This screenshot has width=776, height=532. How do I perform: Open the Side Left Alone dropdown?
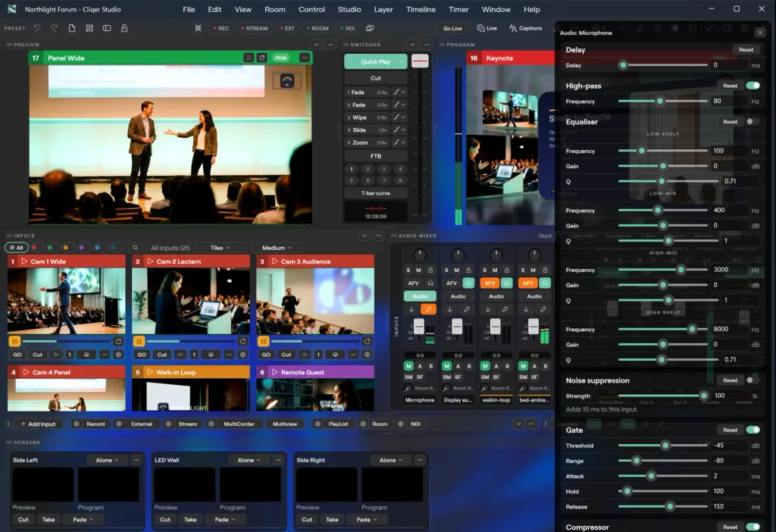(x=107, y=460)
